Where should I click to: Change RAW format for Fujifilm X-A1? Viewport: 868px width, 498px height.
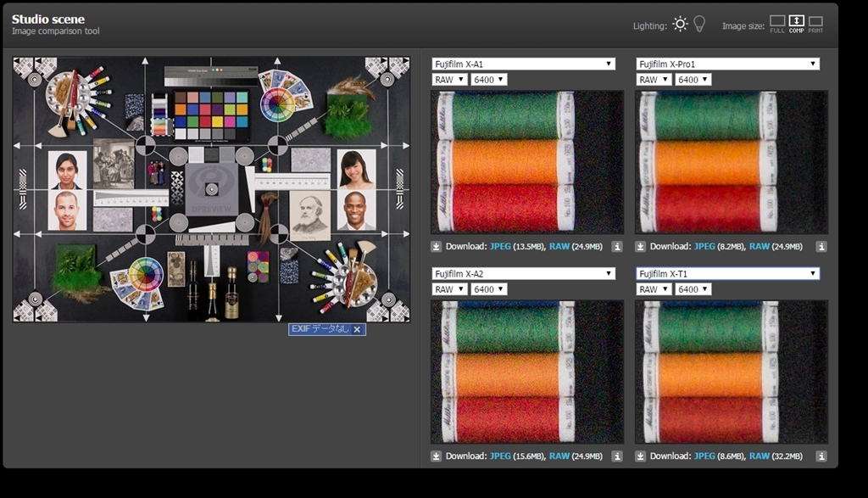coord(449,80)
